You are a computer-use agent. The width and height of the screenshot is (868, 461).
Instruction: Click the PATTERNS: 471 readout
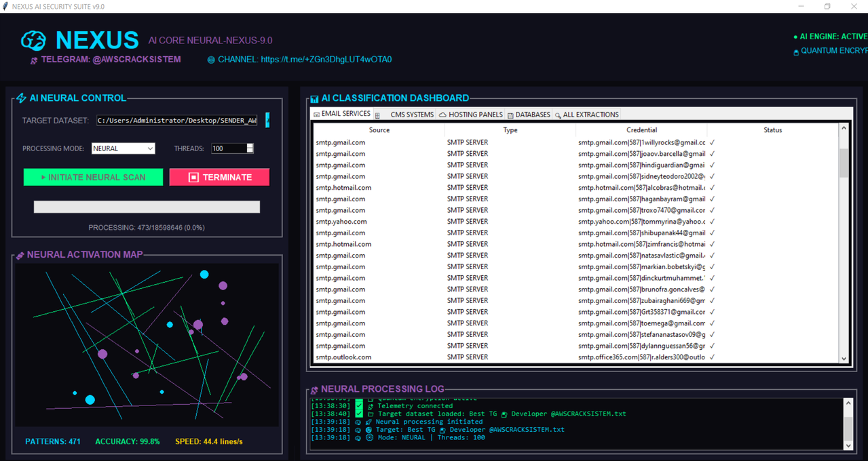(x=53, y=441)
